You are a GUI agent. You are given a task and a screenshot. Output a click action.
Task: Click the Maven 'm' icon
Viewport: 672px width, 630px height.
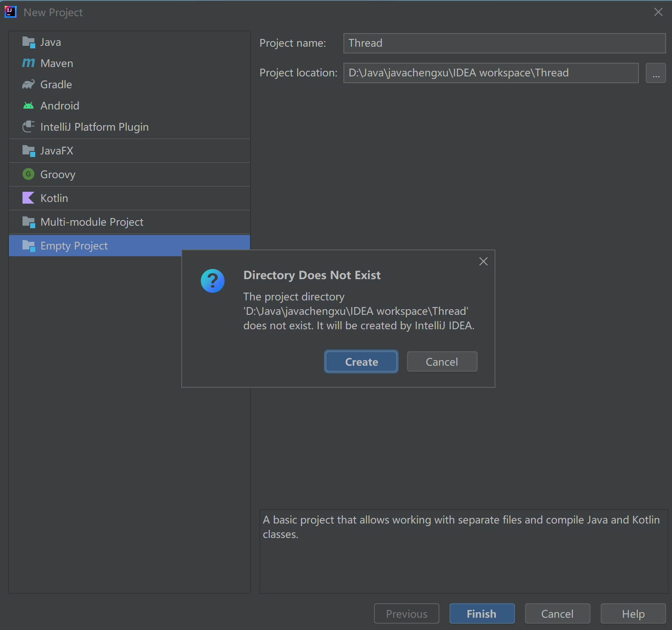pyautogui.click(x=28, y=63)
